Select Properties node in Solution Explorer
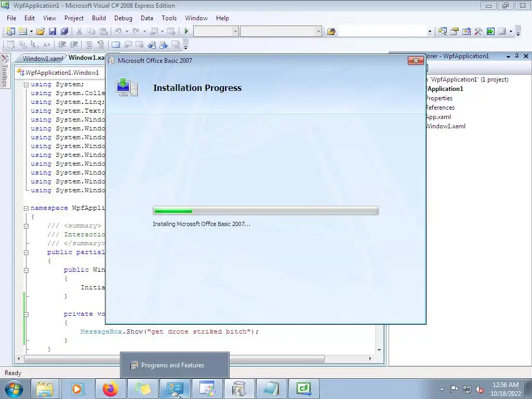The image size is (532, 399). (439, 98)
